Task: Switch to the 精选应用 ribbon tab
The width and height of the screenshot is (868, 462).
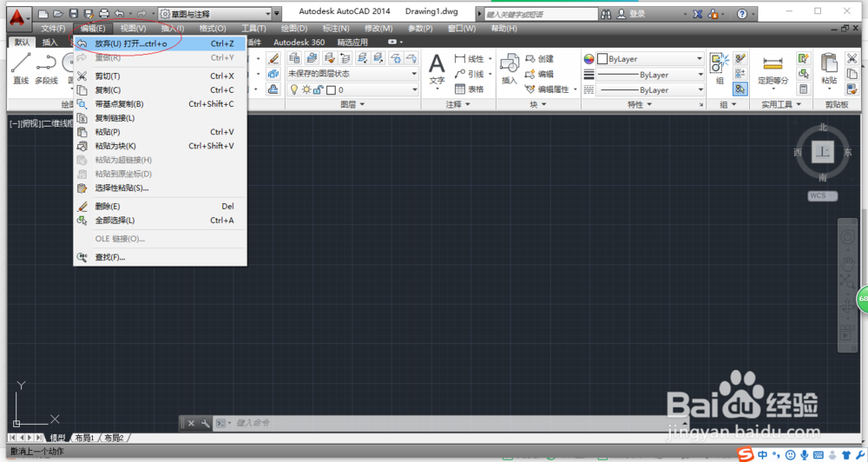Action: (x=352, y=42)
